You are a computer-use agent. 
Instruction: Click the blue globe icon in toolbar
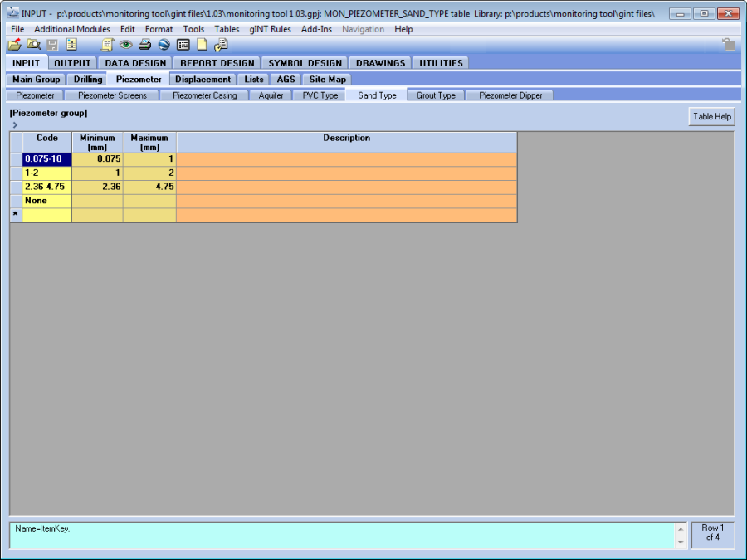click(x=164, y=45)
